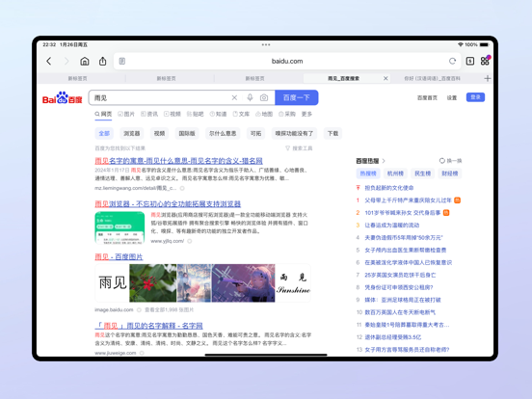The image size is (532, 399).
Task: Click the baidu.com address bar
Action: [x=287, y=61]
